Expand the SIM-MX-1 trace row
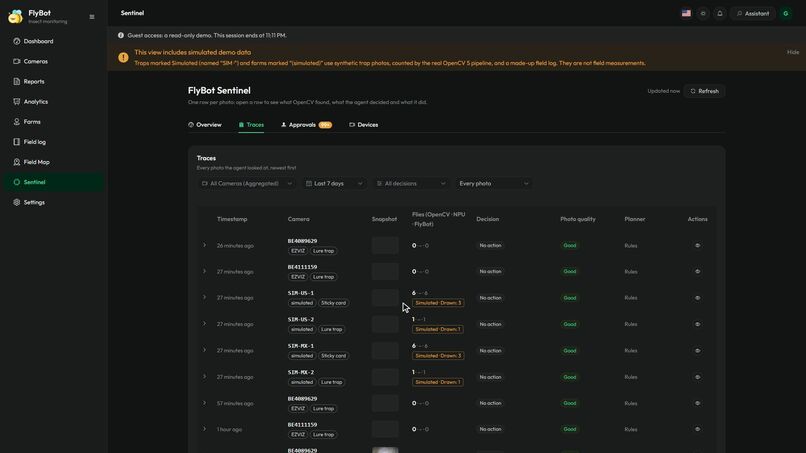 [205, 350]
